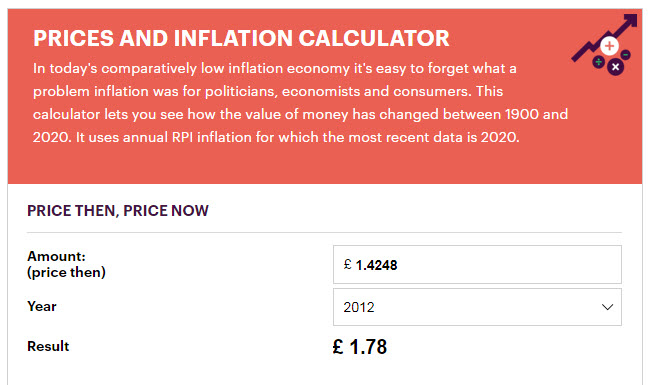Click the (price then) label text
This screenshot has height=385, width=651.
point(66,272)
